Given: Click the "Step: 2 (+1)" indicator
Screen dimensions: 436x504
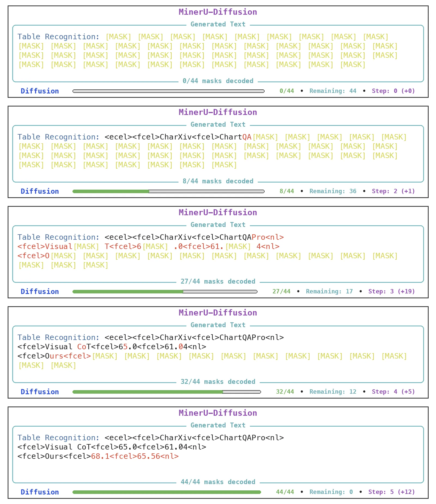Looking at the screenshot, I should point(393,191).
